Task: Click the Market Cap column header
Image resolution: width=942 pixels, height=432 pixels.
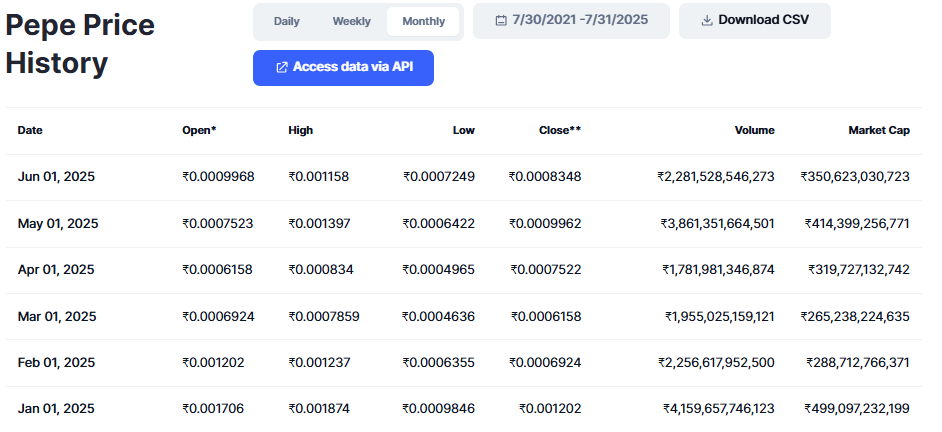Action: [x=879, y=130]
